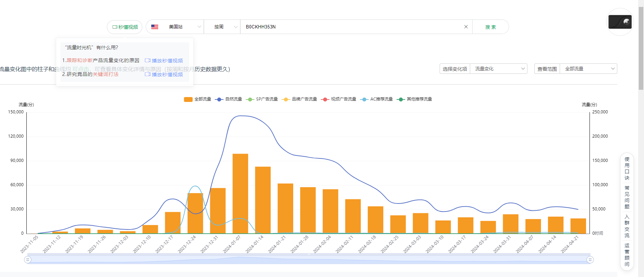This screenshot has width=644, height=277.
Task: Open 使用口诀 usage tips side item
Action: pyautogui.click(x=627, y=168)
